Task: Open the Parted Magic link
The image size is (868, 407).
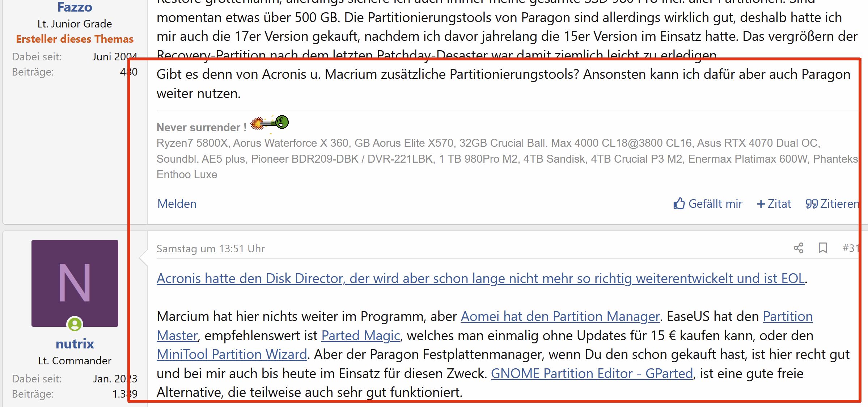Action: (360, 335)
